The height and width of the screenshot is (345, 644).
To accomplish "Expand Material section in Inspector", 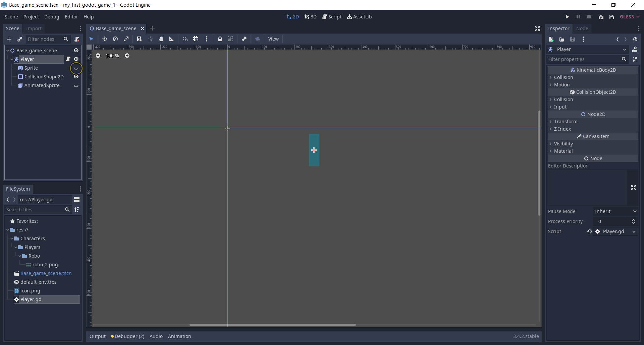I will (x=593, y=151).
